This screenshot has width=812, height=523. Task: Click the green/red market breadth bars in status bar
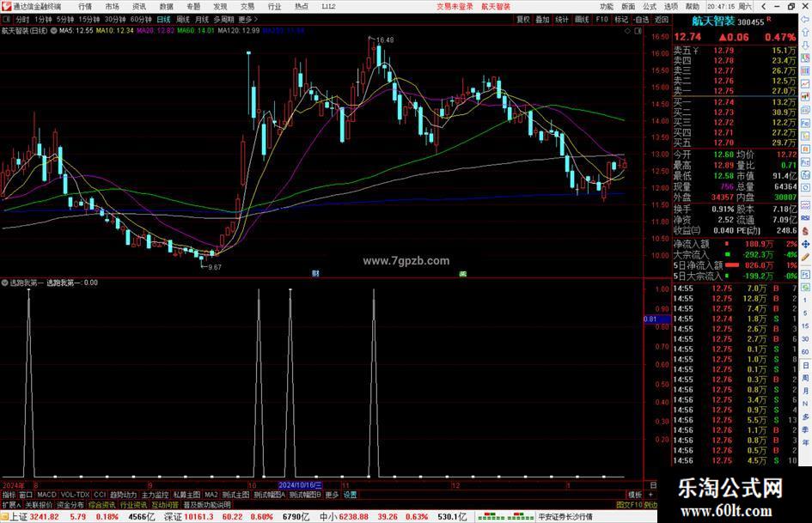[x=505, y=517]
